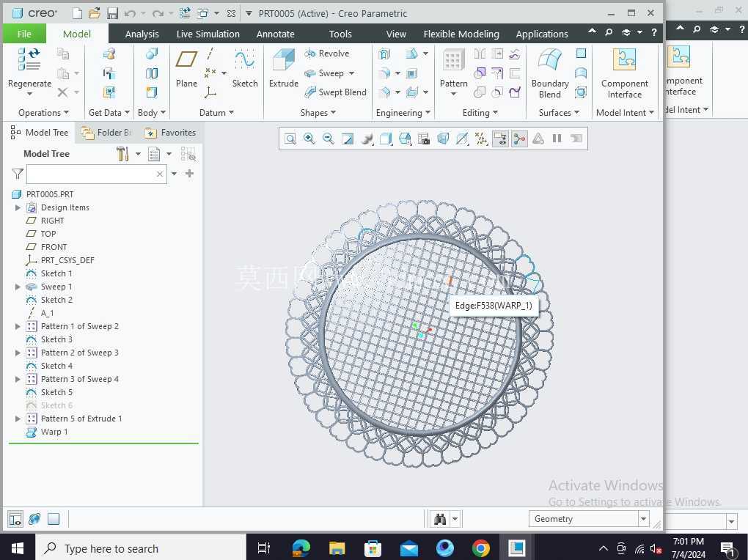
Task: Start the Extrude feature
Action: coord(283,68)
